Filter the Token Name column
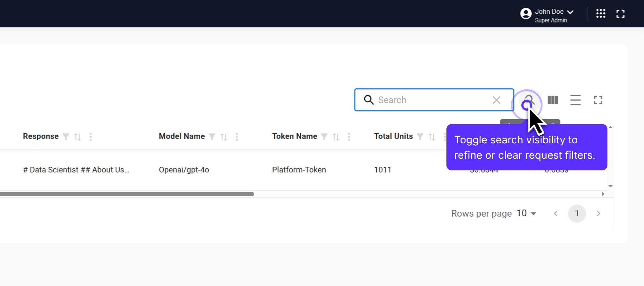This screenshot has height=286, width=644. pyautogui.click(x=324, y=137)
